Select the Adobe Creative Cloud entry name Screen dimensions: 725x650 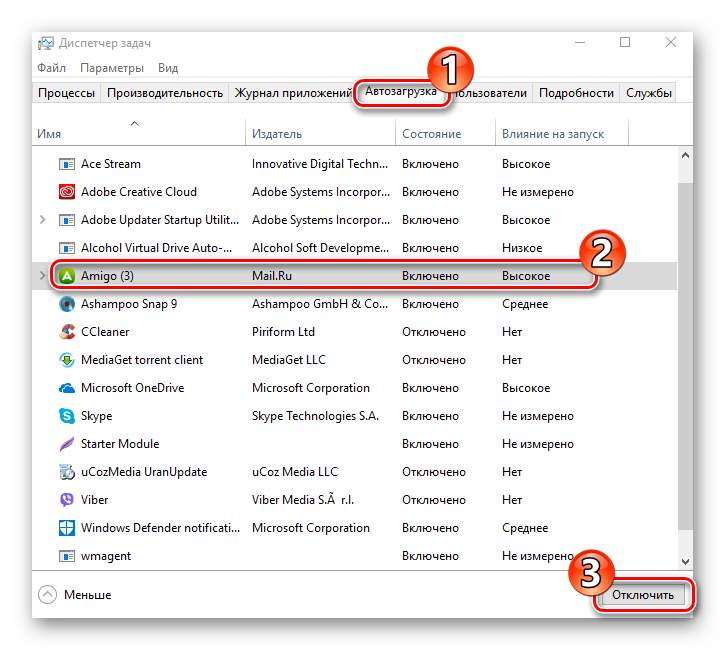139,192
